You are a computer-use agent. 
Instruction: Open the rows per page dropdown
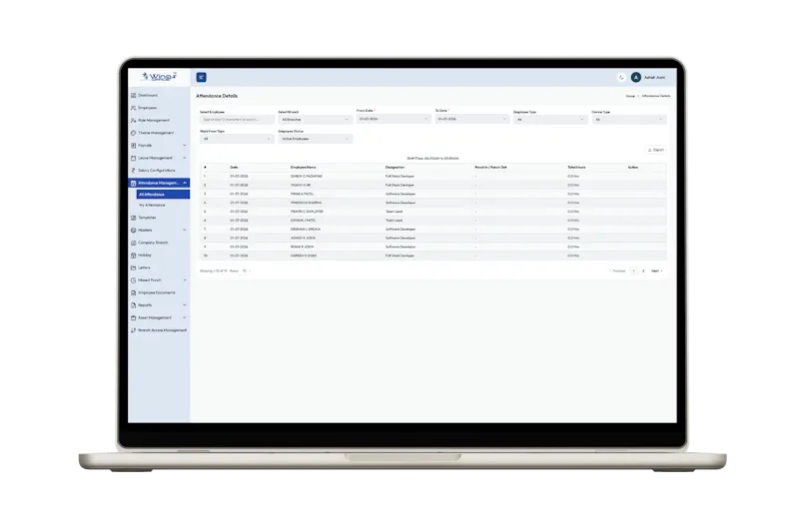click(x=247, y=270)
